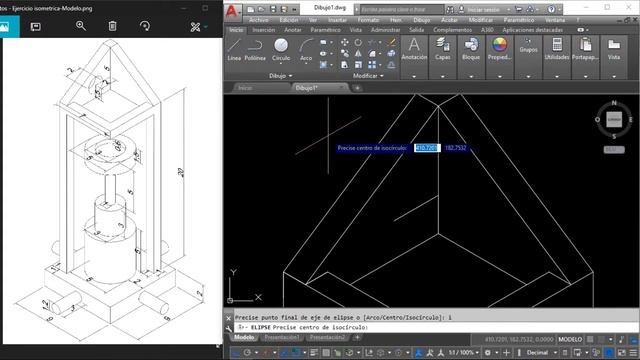Open the Arco dropdown arrow

coord(306,64)
